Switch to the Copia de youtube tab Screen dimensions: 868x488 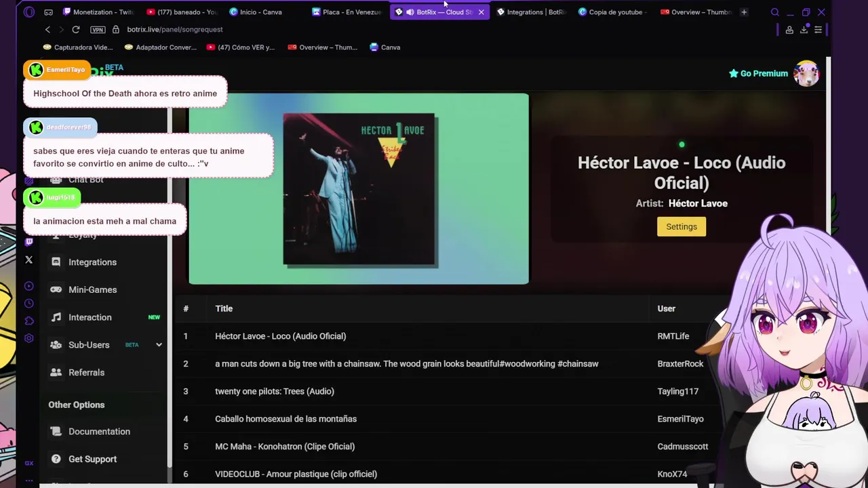click(614, 12)
